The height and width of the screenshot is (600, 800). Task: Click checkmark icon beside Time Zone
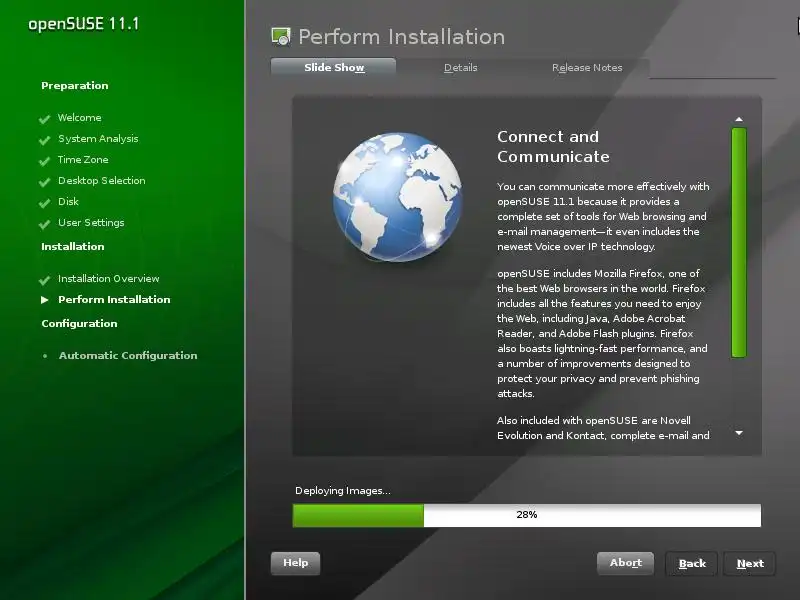44,161
